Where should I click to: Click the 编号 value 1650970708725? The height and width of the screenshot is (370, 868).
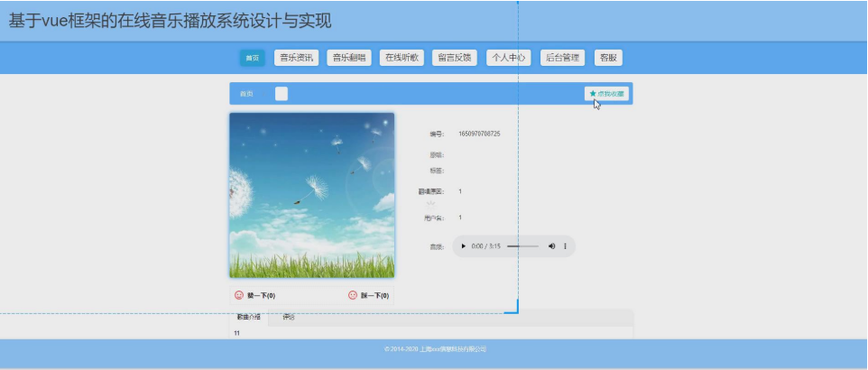[x=479, y=134]
